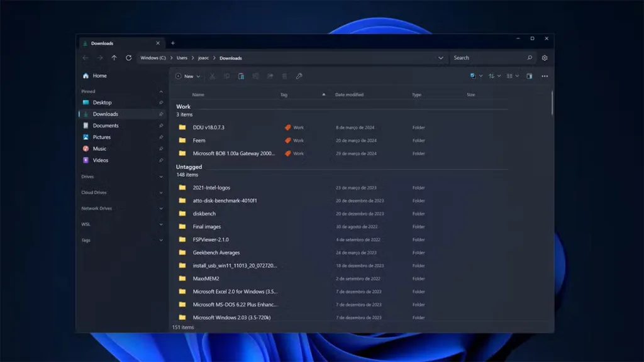Screen dimensions: 644x362
Task: Click the folder icon of diskbench
Action: coord(182,214)
